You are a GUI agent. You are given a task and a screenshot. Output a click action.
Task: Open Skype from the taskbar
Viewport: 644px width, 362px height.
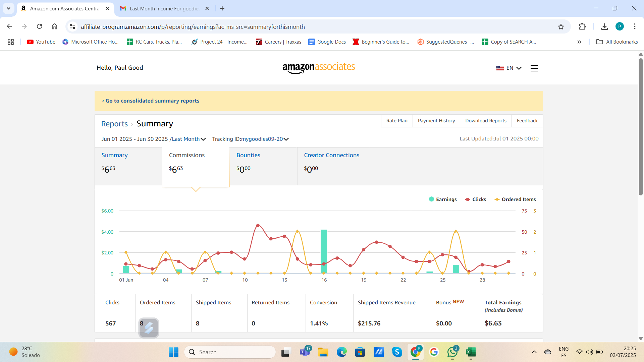coord(397,352)
